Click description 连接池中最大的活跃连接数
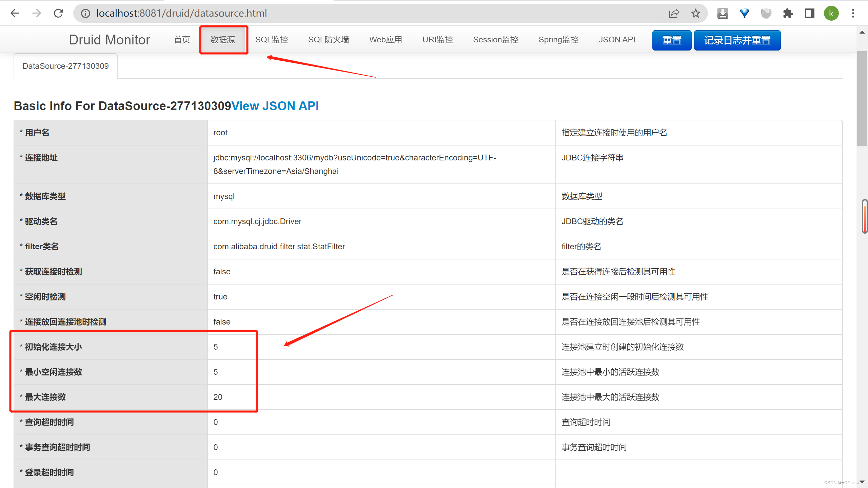The width and height of the screenshot is (868, 488). pos(610,397)
